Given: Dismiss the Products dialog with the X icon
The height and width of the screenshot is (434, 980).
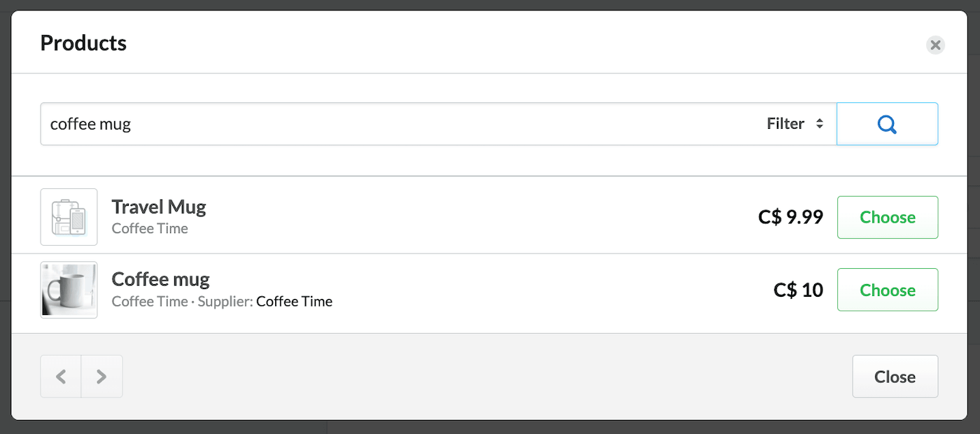Looking at the screenshot, I should point(935,45).
